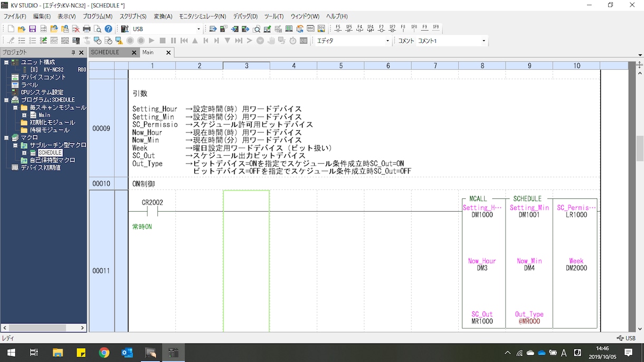The image size is (644, 362).
Task: Click the New file icon
Action: tap(11, 29)
